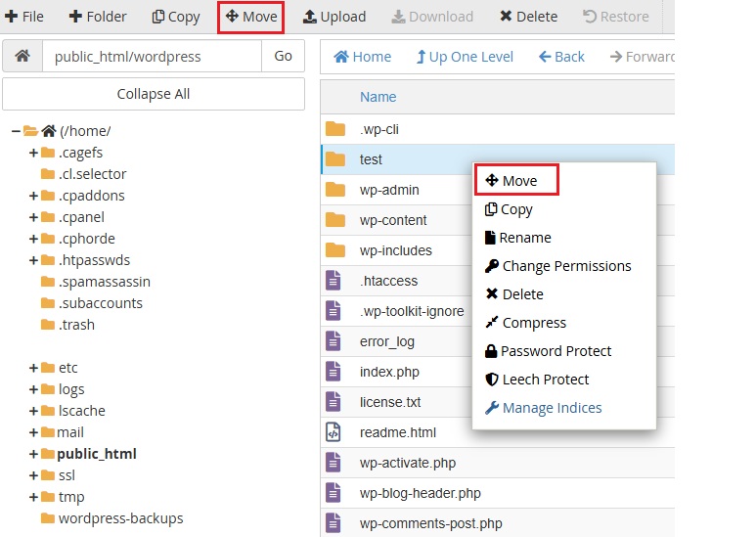Collapse the /home root tree node
The height and width of the screenshot is (537, 756).
(16, 131)
